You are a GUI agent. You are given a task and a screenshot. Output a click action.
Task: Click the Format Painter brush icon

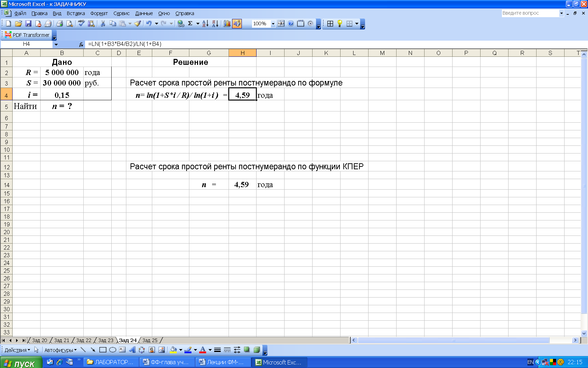point(138,23)
